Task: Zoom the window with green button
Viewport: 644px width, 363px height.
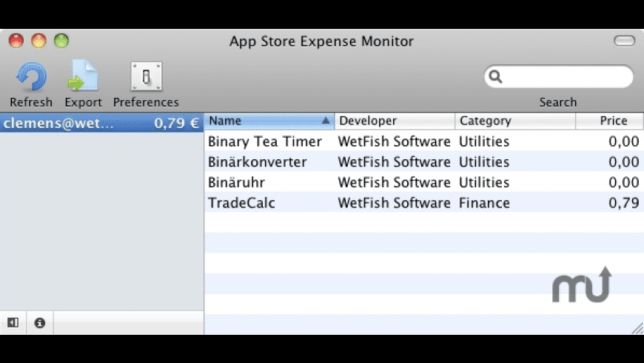Action: (x=61, y=41)
